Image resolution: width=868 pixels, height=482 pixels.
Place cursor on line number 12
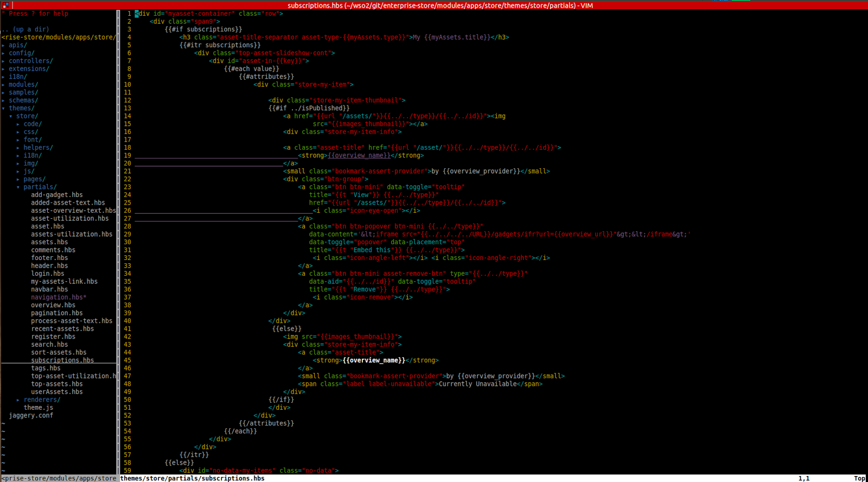tap(127, 100)
